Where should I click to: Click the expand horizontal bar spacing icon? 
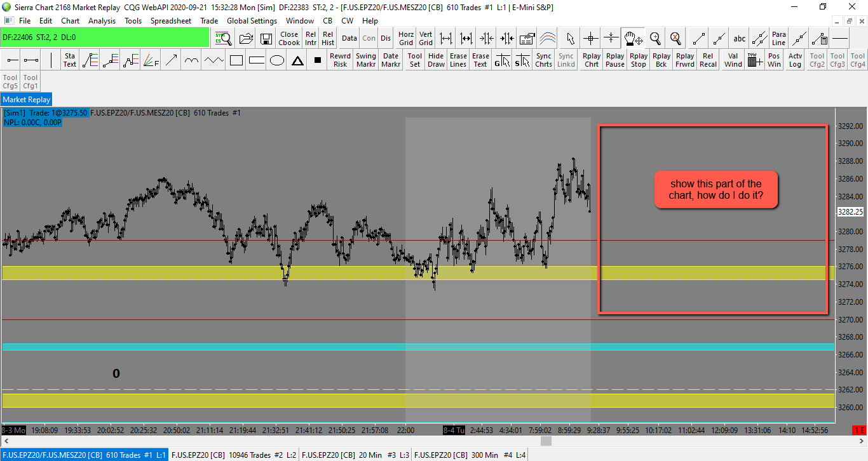point(446,38)
